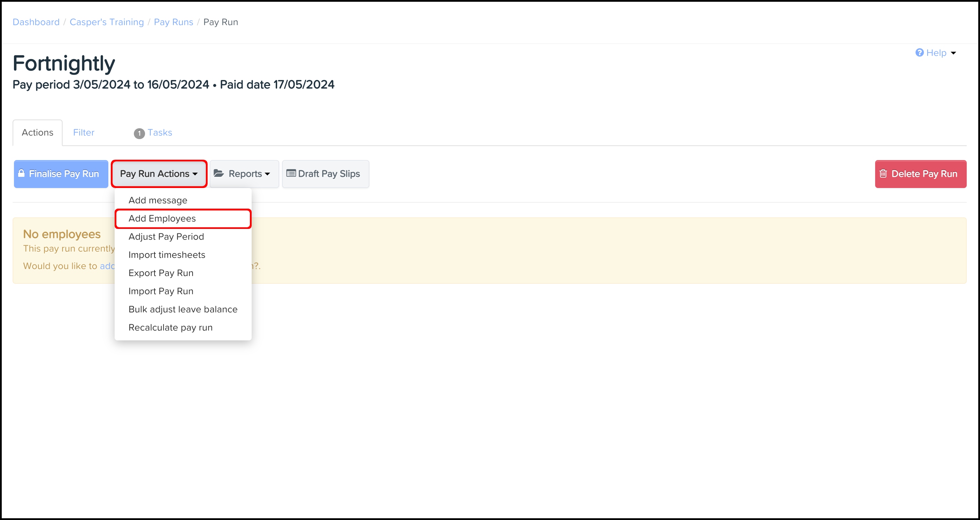Screen dimensions: 980x520
Task: Choose Adjust Pay Period option
Action: [166, 237]
